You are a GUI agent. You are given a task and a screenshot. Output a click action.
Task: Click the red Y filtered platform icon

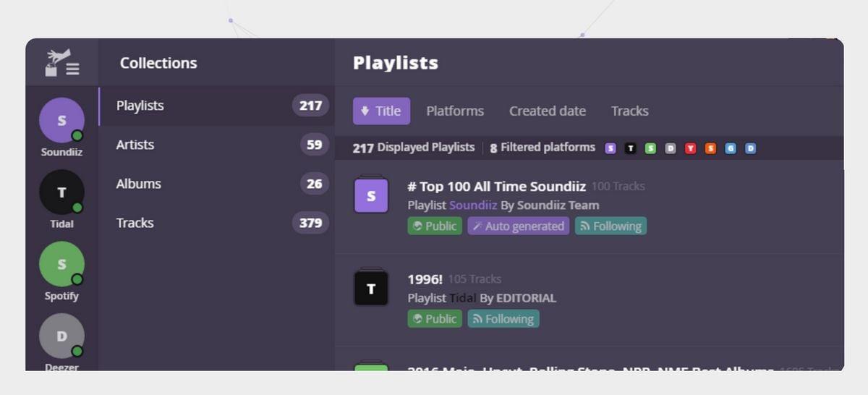[x=691, y=148]
